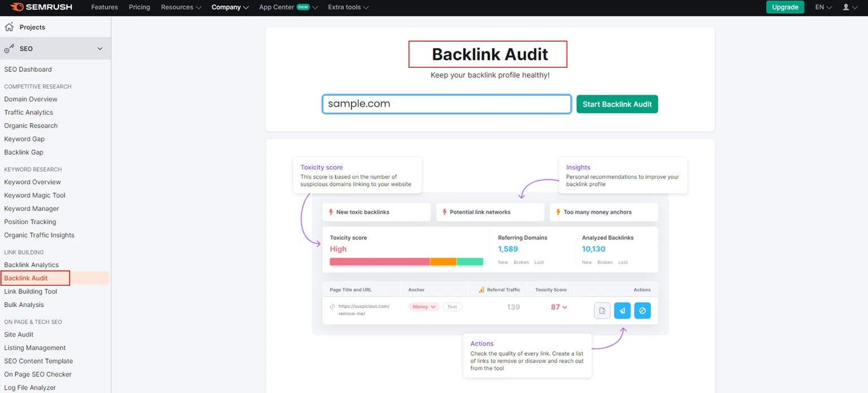Click the 'Backlink Audit' page heading
The image size is (868, 393).
490,54
